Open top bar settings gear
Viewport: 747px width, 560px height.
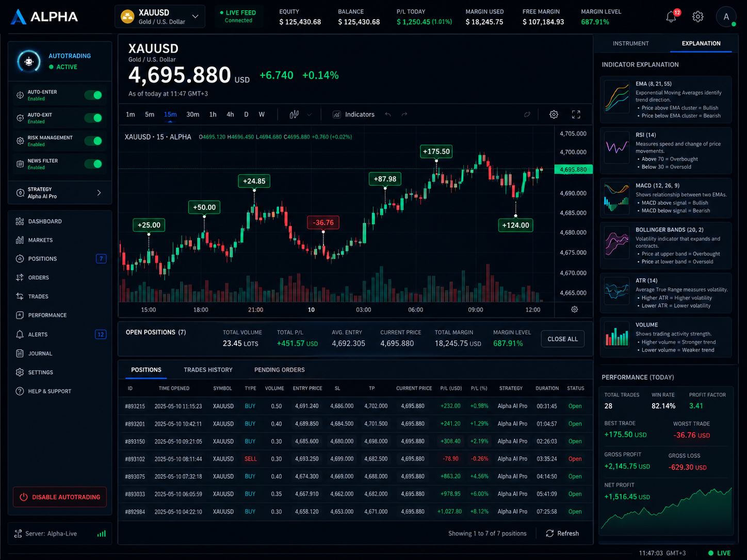[x=698, y=17]
